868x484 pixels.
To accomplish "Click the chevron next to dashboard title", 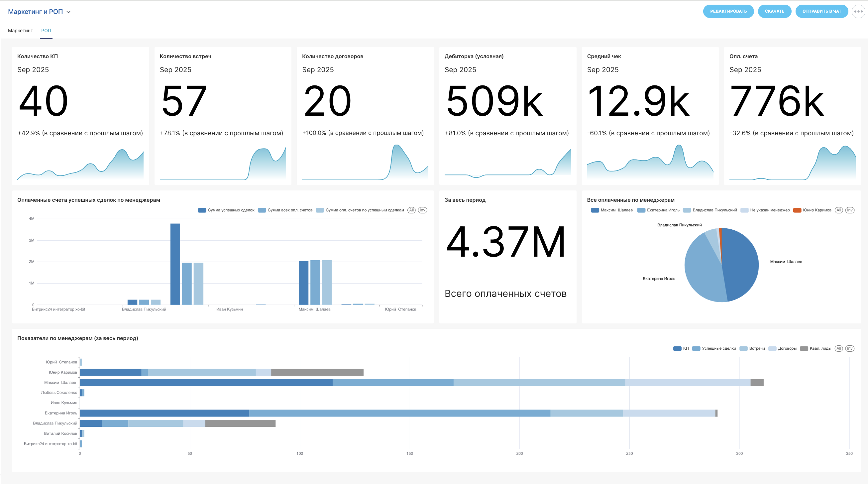I will coord(68,12).
